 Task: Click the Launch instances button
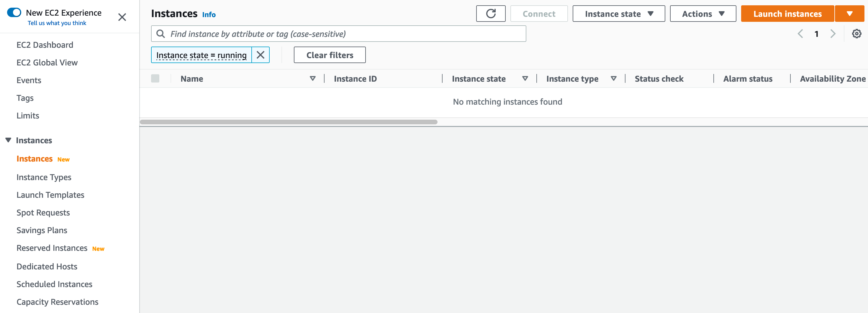point(787,14)
